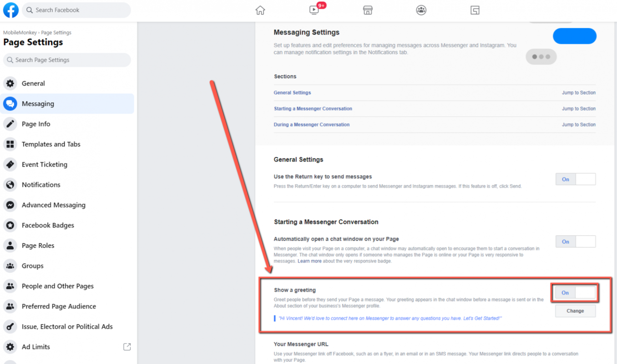Open Ad Limits via external link icon
The width and height of the screenshot is (617, 364).
[126, 346]
